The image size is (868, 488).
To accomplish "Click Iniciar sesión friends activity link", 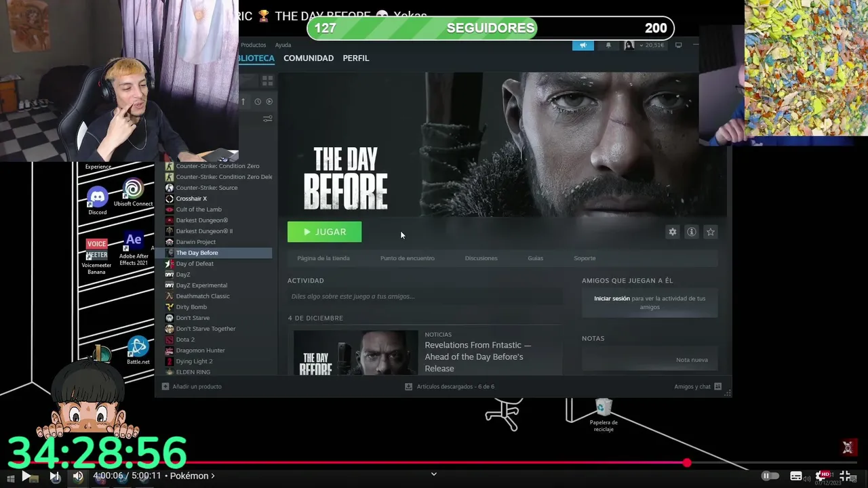I will click(x=612, y=298).
